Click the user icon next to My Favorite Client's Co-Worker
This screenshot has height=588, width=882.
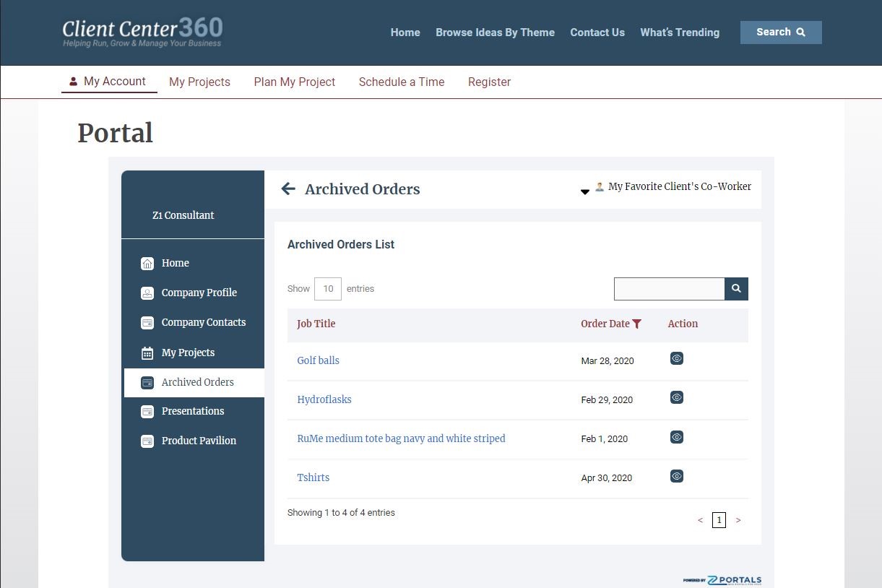pyautogui.click(x=599, y=186)
